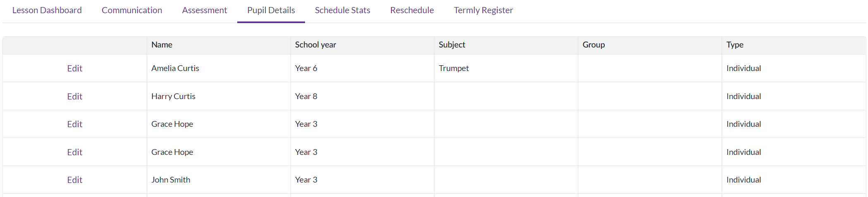Screen dimensions: 868x197
Task: Click the Name column header
Action: 219,45
